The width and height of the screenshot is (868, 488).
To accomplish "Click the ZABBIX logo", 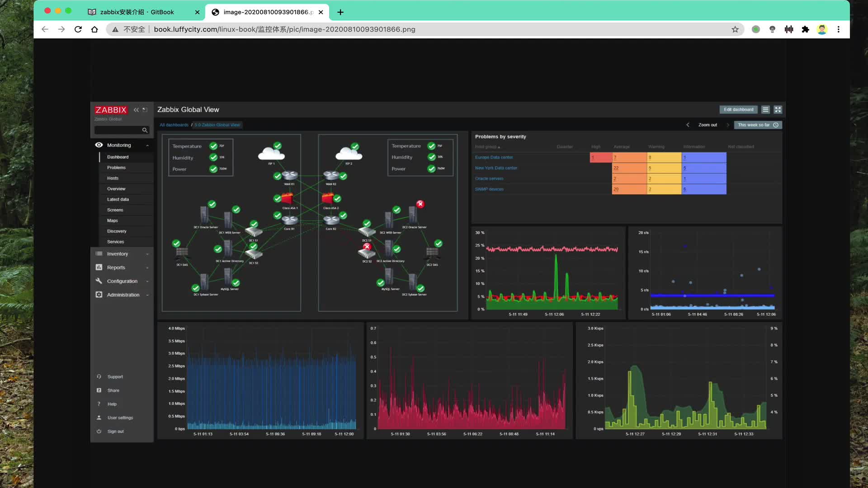I will (111, 110).
